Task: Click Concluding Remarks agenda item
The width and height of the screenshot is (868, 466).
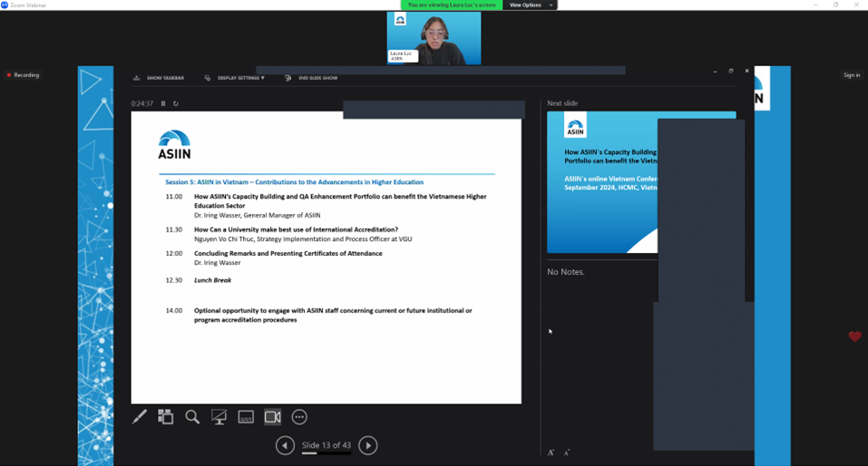Action: pos(288,254)
